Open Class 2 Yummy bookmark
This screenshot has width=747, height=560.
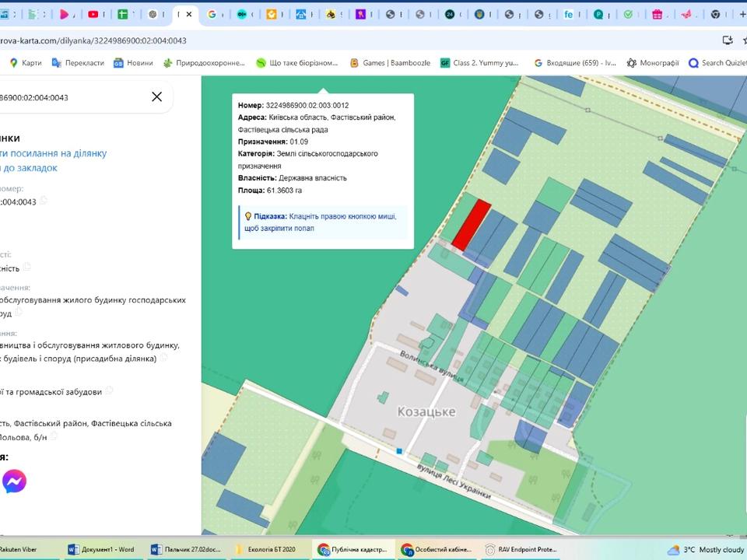pyautogui.click(x=479, y=63)
